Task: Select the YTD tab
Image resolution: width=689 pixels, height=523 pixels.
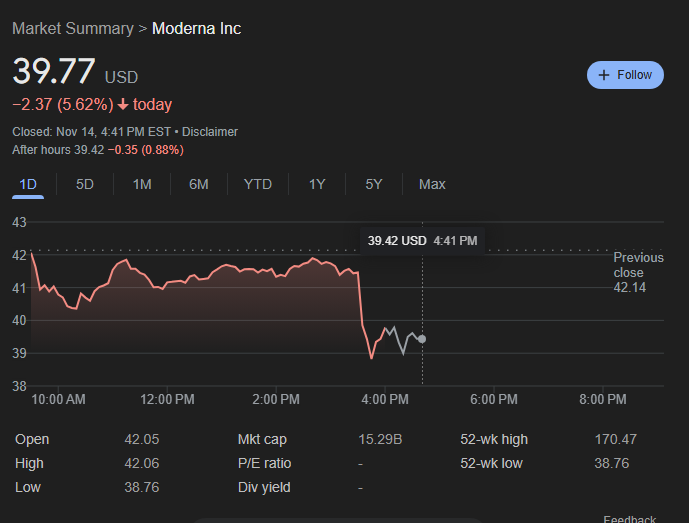Action: 257,184
